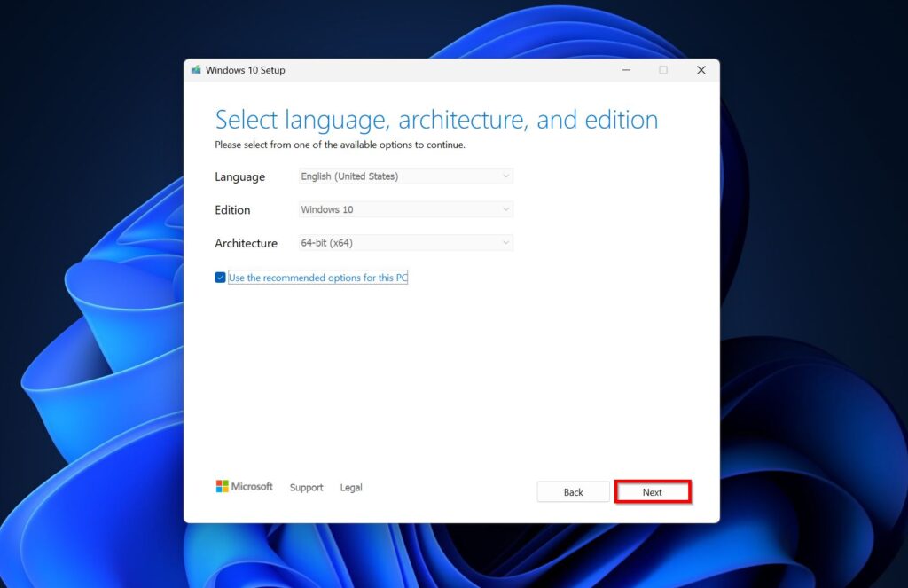Click the "Please select from one" instruction text
The image size is (908, 588).
coord(340,145)
